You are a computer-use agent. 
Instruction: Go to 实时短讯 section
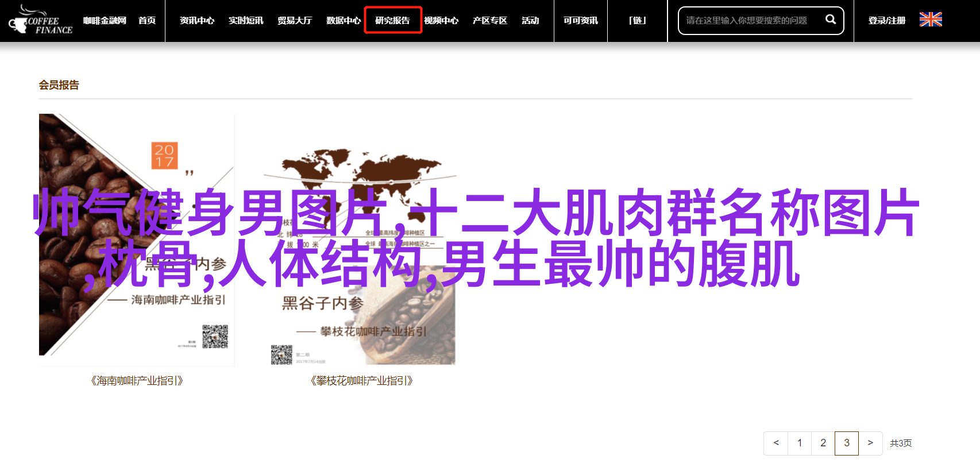(245, 21)
